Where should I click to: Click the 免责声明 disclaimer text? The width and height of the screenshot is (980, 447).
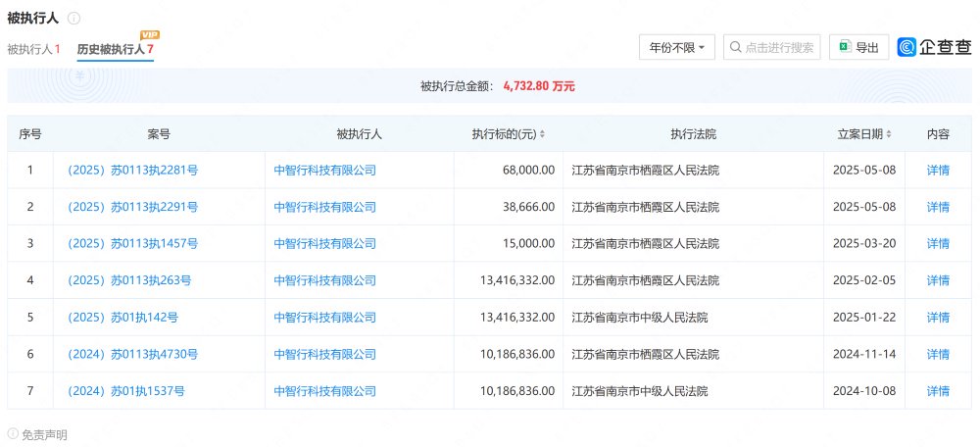click(44, 435)
